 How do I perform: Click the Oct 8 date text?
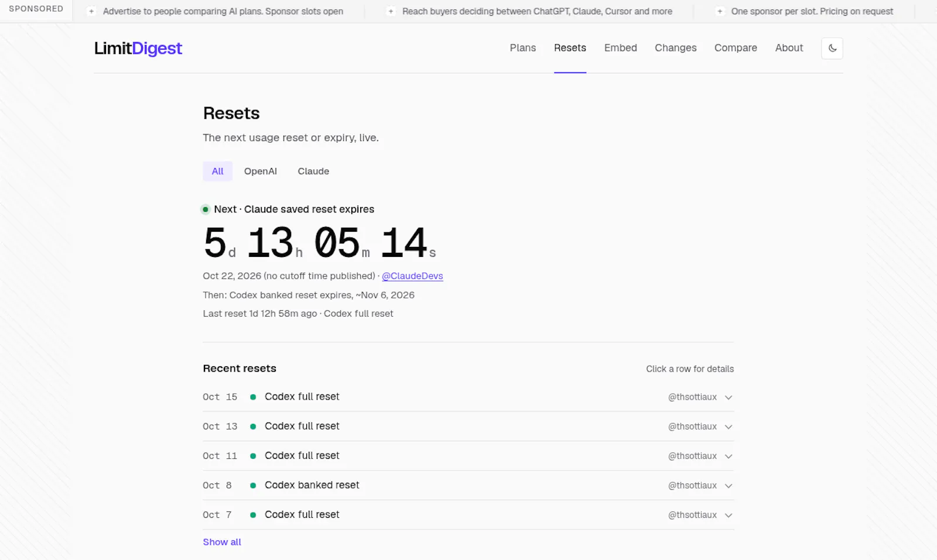pyautogui.click(x=217, y=485)
